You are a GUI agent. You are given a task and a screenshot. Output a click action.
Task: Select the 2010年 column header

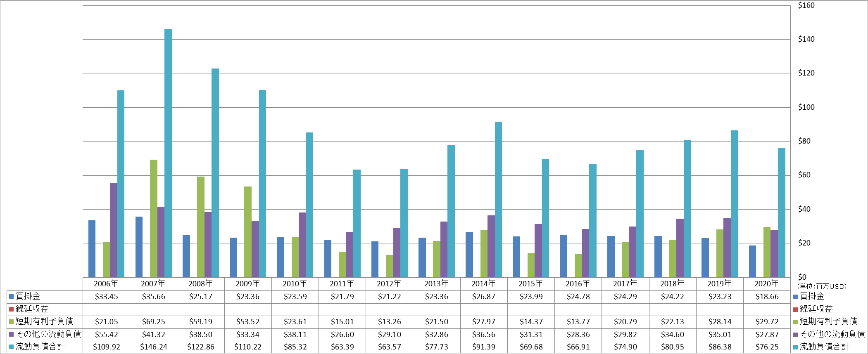point(295,284)
